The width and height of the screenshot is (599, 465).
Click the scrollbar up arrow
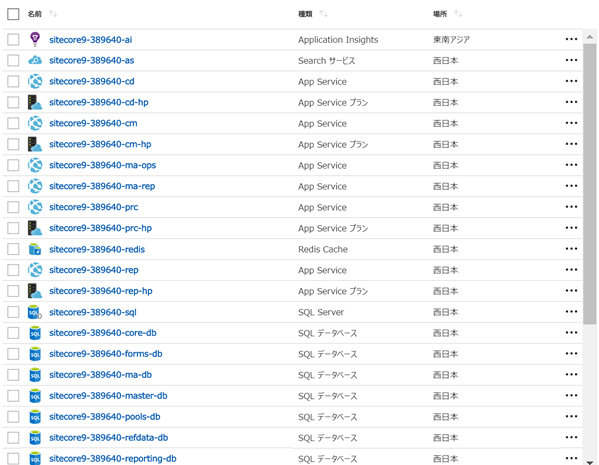[590, 37]
